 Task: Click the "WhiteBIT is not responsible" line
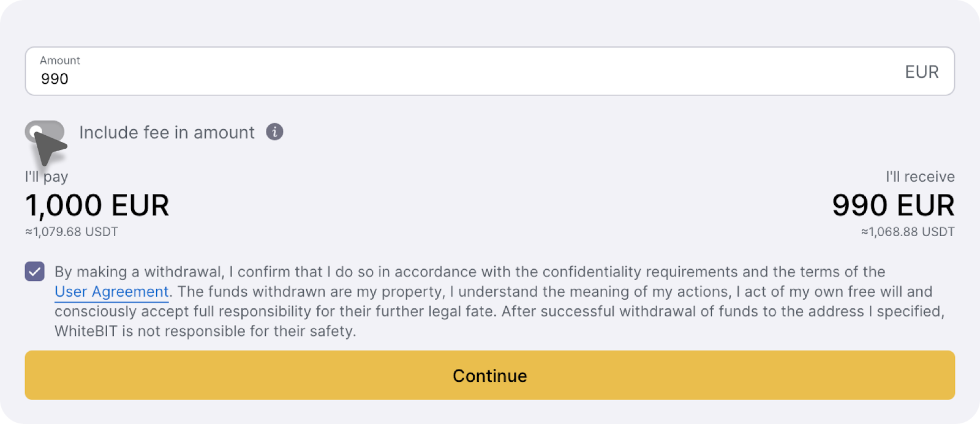pyautogui.click(x=205, y=332)
